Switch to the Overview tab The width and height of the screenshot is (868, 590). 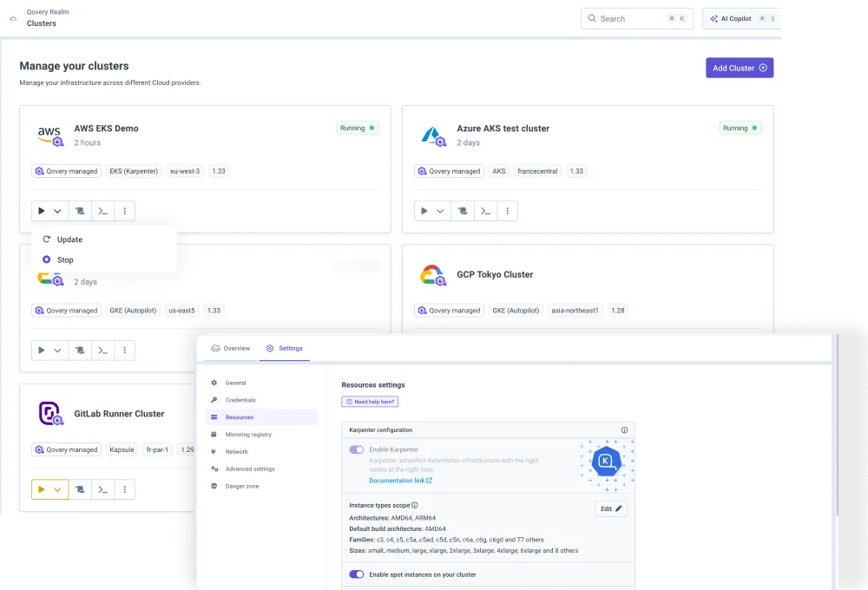pyautogui.click(x=230, y=348)
